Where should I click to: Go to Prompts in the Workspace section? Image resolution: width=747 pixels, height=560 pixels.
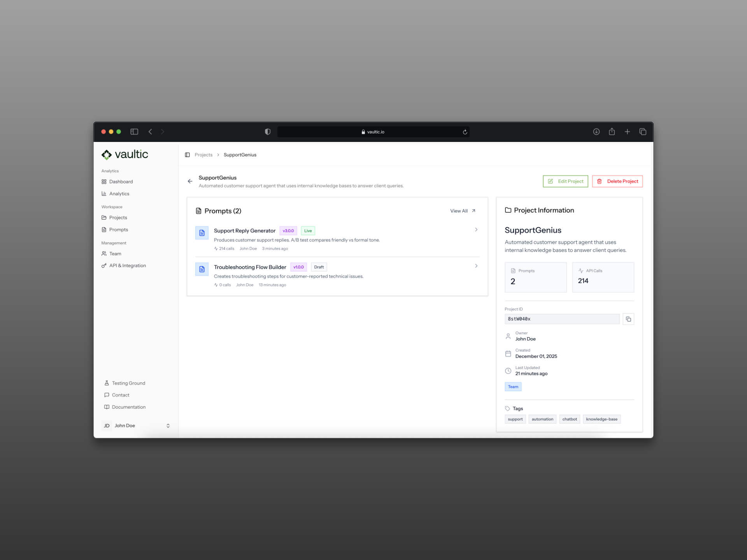click(119, 229)
